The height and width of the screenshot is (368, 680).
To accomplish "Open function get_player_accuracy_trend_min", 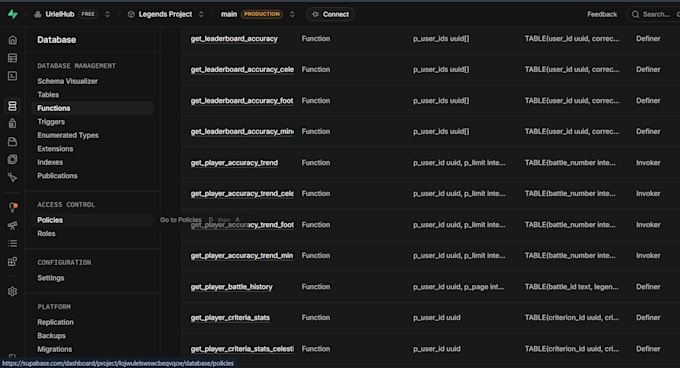I will coord(242,255).
